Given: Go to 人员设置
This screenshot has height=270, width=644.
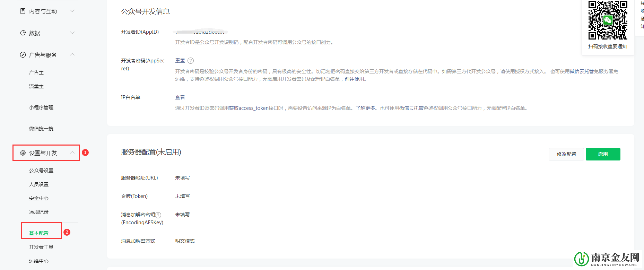Looking at the screenshot, I should click(39, 184).
